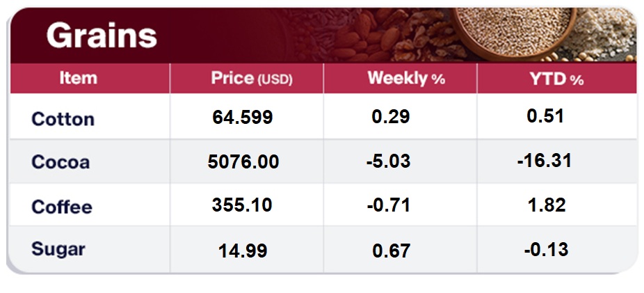Screen dimensions: 644x293
Task: Click Coffee YTD value 1.82
Action: click(x=547, y=205)
